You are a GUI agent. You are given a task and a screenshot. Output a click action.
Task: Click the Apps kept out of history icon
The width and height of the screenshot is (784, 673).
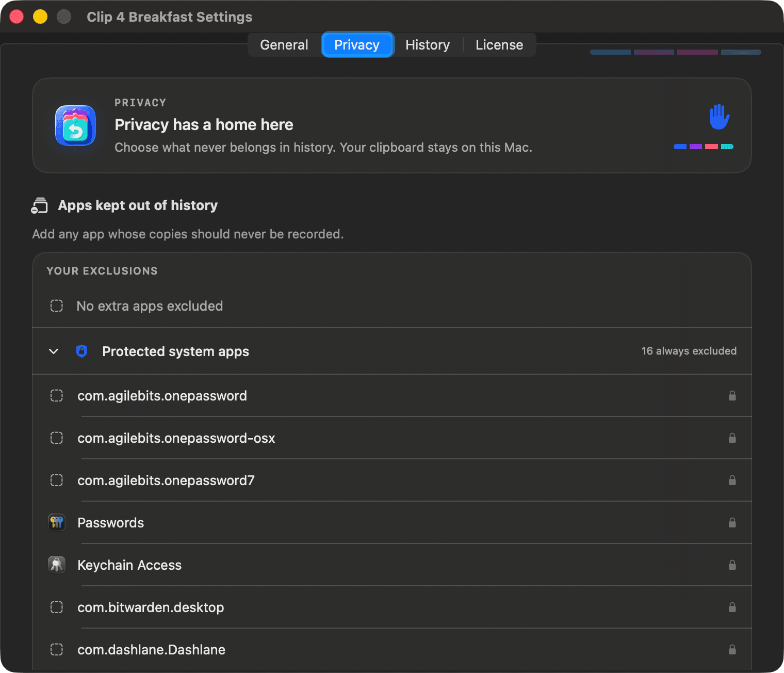click(39, 205)
